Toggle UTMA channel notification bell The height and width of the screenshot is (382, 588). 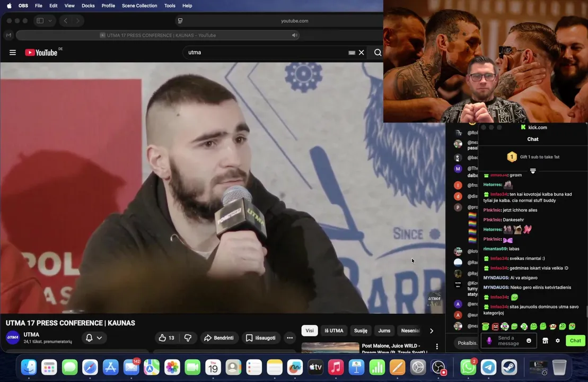click(89, 338)
